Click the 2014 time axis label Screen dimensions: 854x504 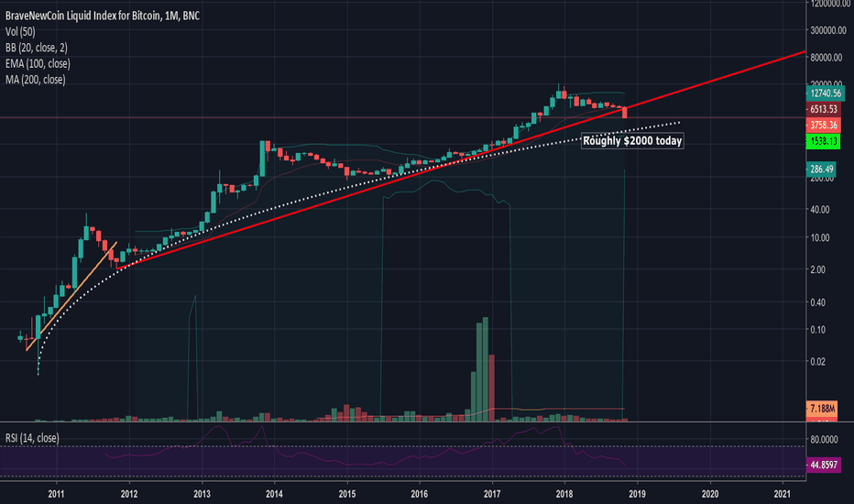(x=275, y=494)
